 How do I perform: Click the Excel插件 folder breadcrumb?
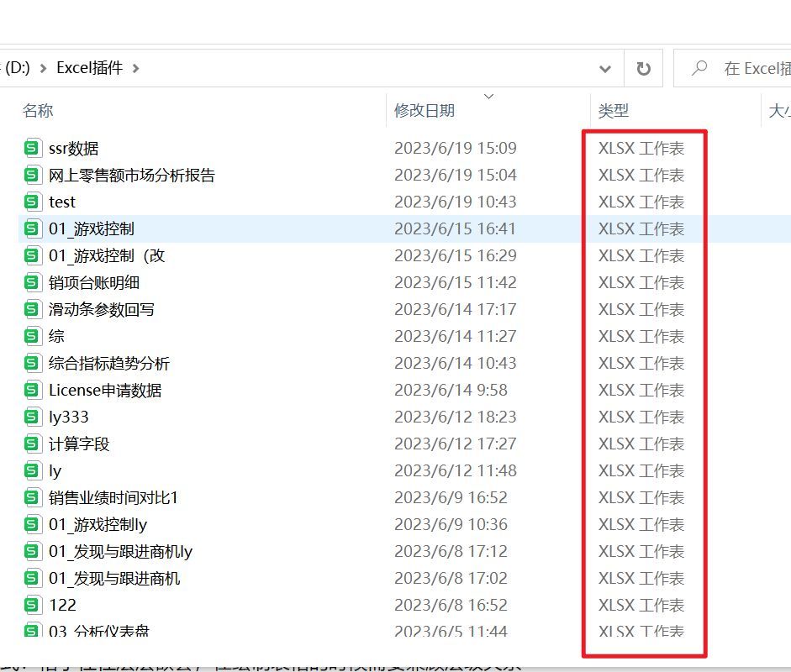tap(89, 67)
